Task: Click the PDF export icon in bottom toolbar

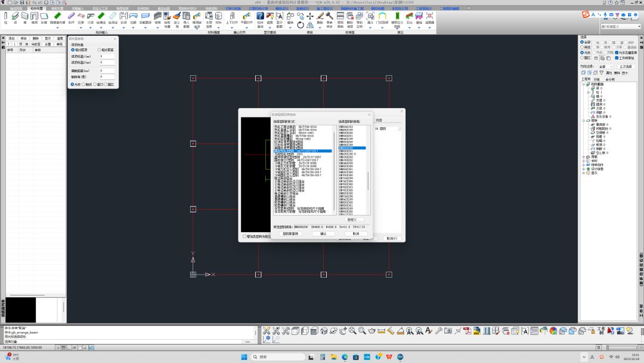Action: (x=467, y=331)
